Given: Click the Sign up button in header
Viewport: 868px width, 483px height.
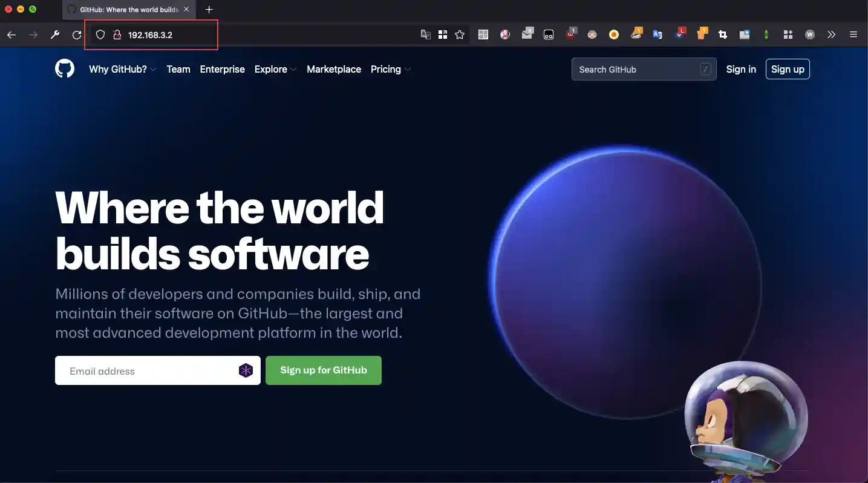Looking at the screenshot, I should [788, 69].
